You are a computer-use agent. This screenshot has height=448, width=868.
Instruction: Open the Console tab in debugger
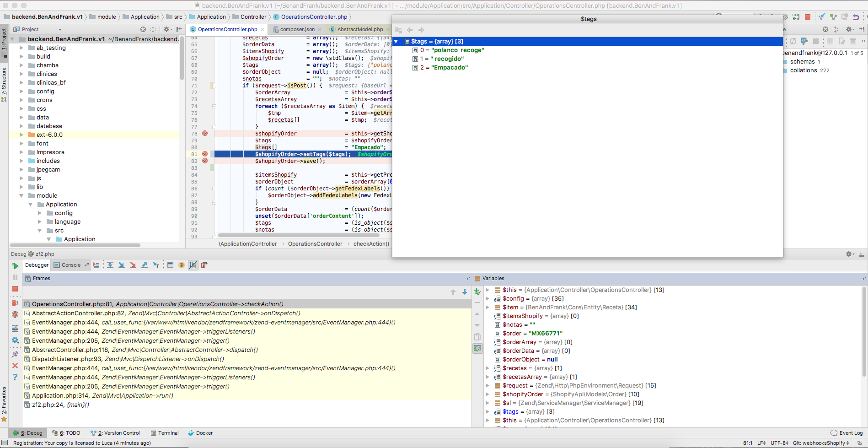[x=71, y=265]
